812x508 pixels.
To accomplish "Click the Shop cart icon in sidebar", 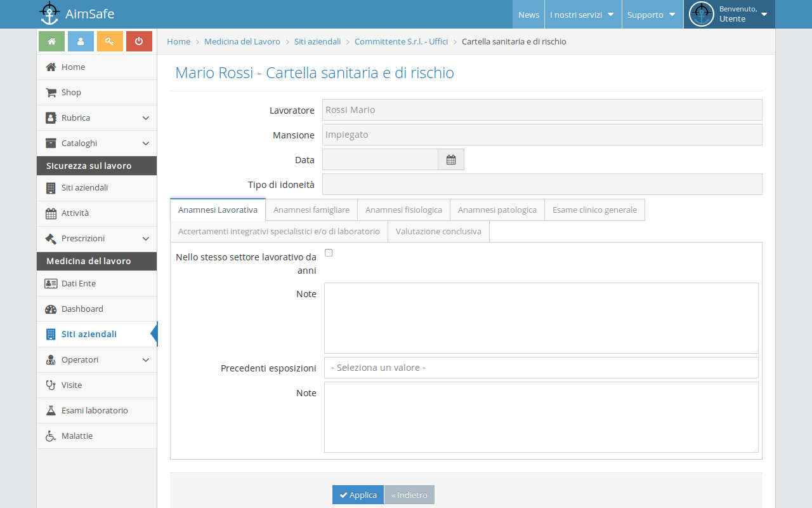I will (51, 92).
